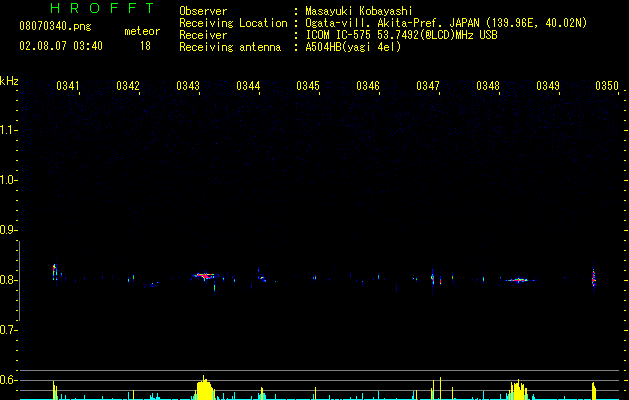Click the 'Observer' field label
The width and height of the screenshot is (629, 400).
coord(203,11)
